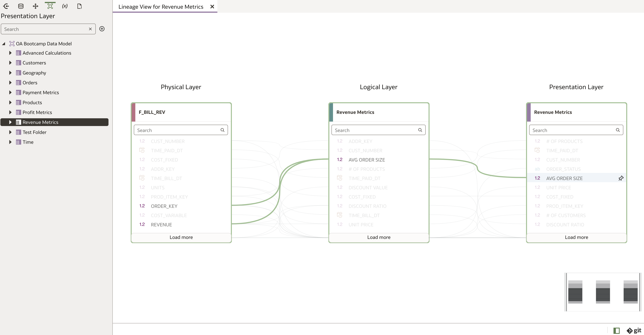Image resolution: width=644 pixels, height=335 pixels.
Task: Expand the Customers subject area
Action: (10, 63)
